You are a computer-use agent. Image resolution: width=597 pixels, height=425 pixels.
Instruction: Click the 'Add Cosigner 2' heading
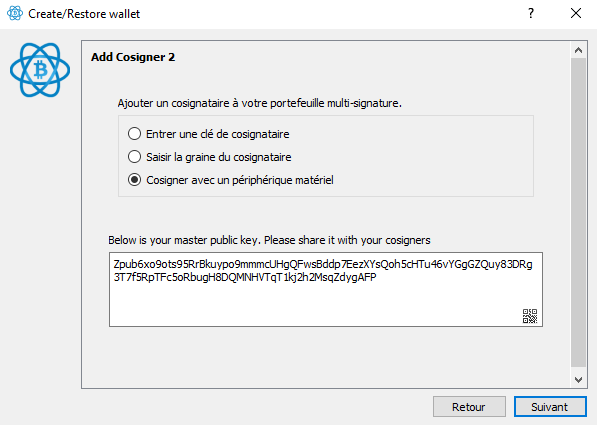click(x=133, y=57)
